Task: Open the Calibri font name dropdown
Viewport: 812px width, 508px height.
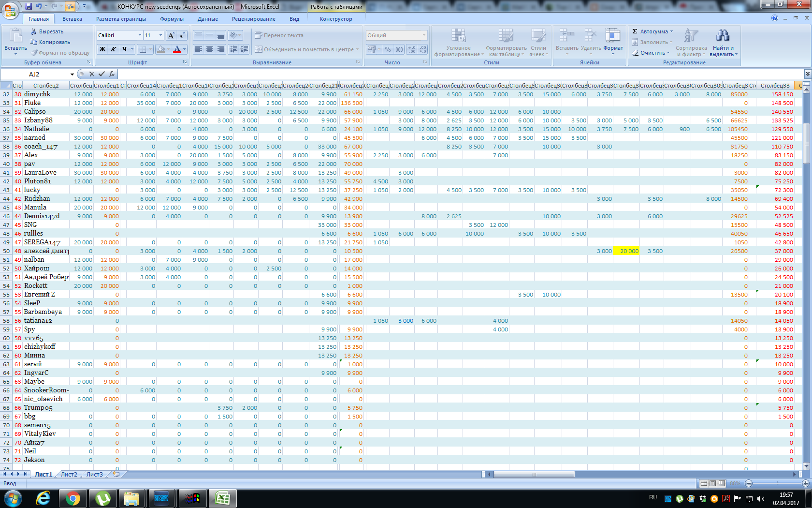Action: tap(140, 35)
